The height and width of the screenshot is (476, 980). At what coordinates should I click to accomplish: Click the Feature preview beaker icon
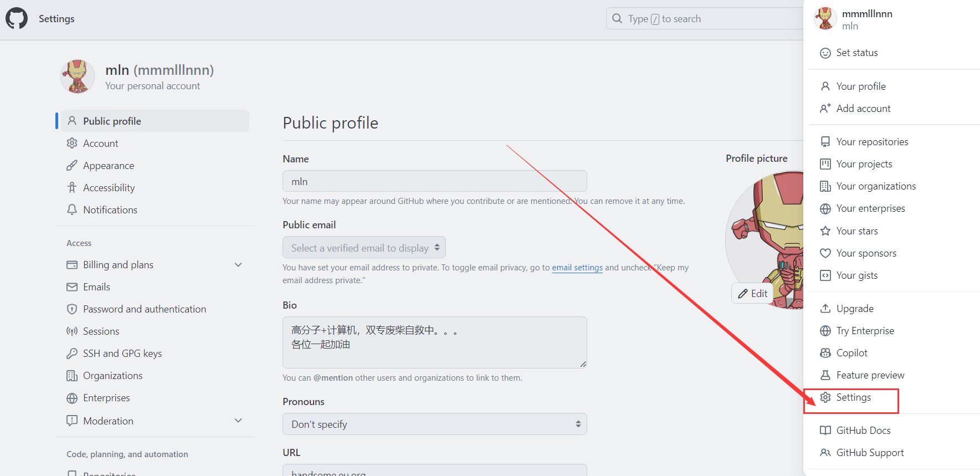pos(825,375)
